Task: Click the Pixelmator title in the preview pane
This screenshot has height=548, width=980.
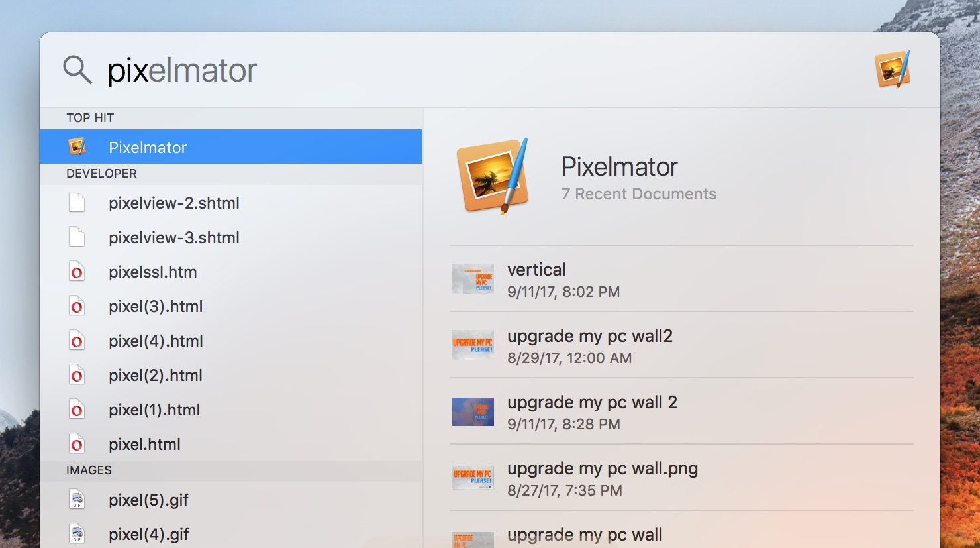Action: (619, 167)
